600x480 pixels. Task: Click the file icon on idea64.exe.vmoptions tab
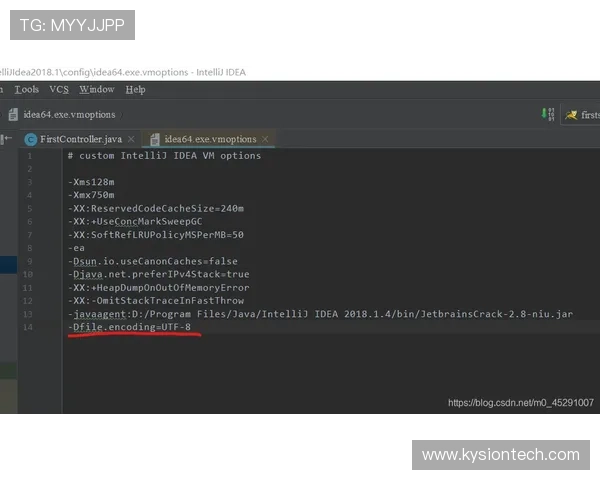tap(155, 139)
